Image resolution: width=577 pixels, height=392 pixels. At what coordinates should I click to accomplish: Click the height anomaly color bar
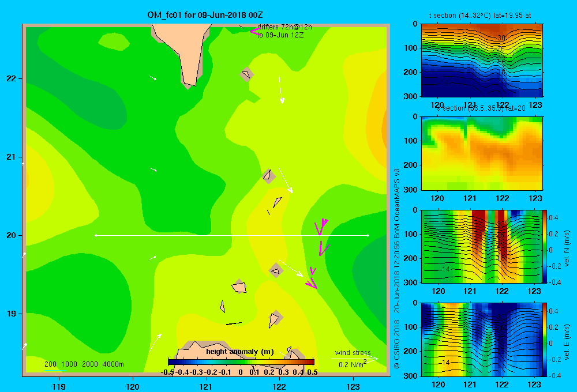point(241,362)
